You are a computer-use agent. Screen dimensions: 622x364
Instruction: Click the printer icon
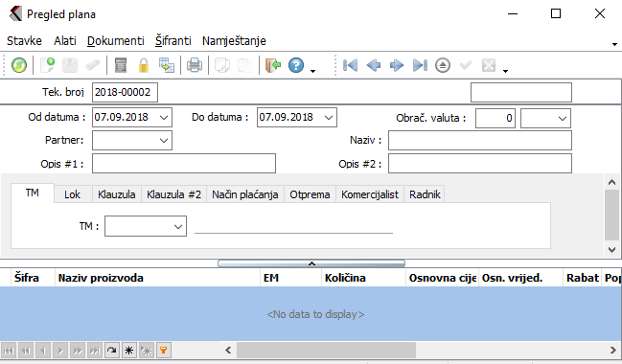click(195, 65)
